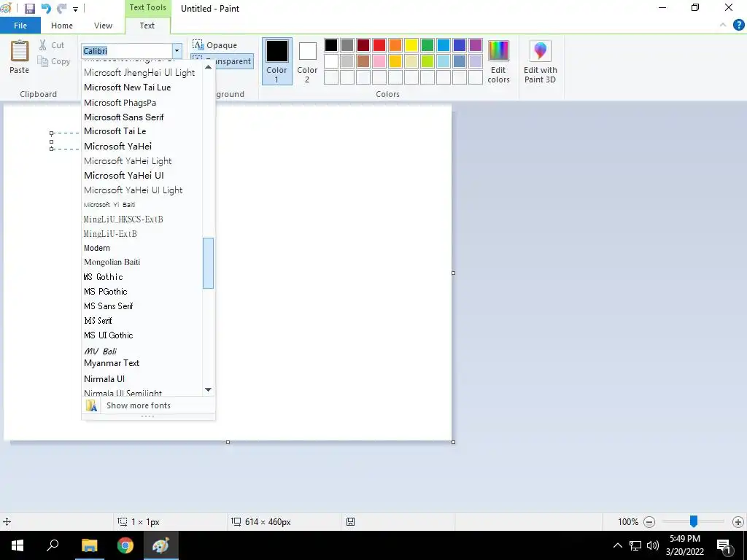Image resolution: width=747 pixels, height=560 pixels.
Task: Open Google Chrome from taskbar
Action: [x=125, y=545]
